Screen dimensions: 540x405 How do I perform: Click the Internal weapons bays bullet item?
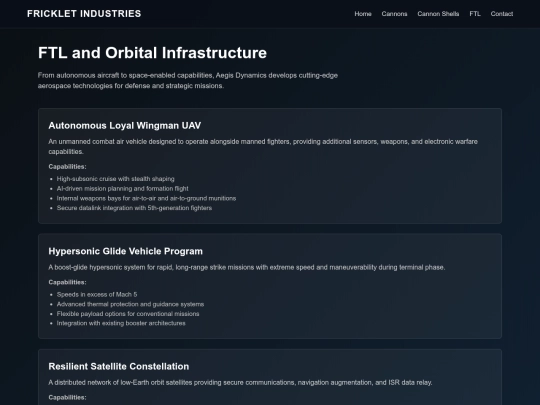click(146, 198)
